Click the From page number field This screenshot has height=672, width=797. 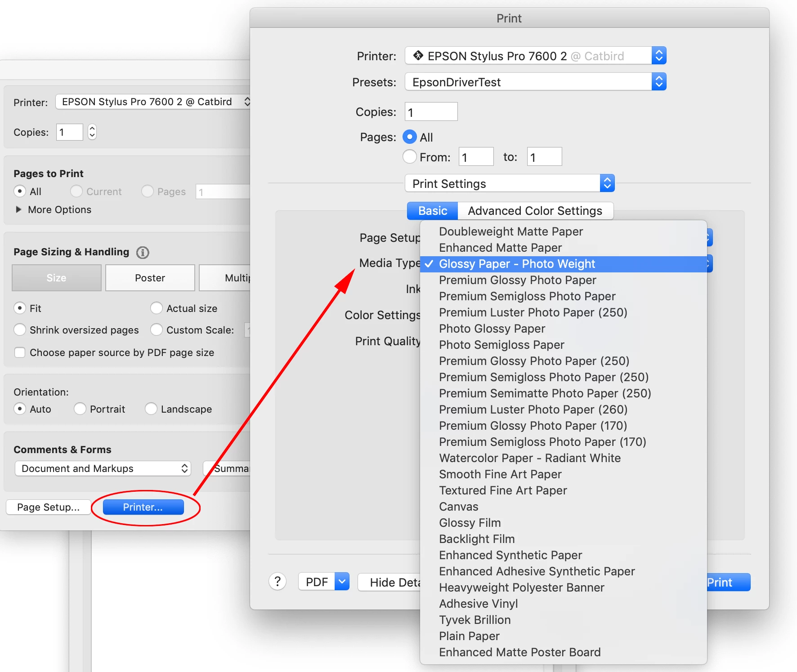[476, 156]
